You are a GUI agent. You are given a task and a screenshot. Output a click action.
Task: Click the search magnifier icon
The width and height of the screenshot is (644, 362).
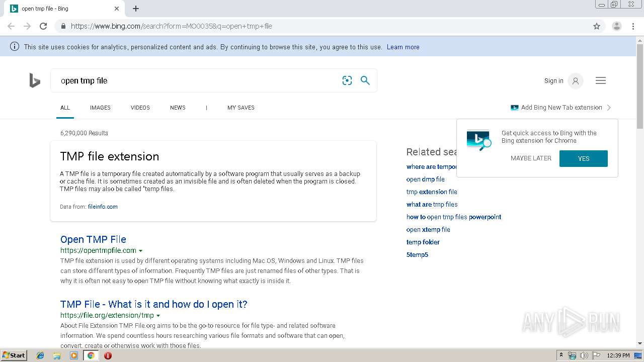click(x=365, y=80)
